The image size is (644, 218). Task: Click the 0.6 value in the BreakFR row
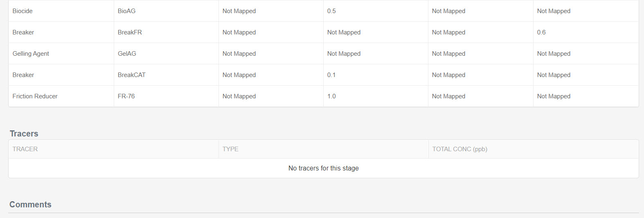(x=541, y=32)
